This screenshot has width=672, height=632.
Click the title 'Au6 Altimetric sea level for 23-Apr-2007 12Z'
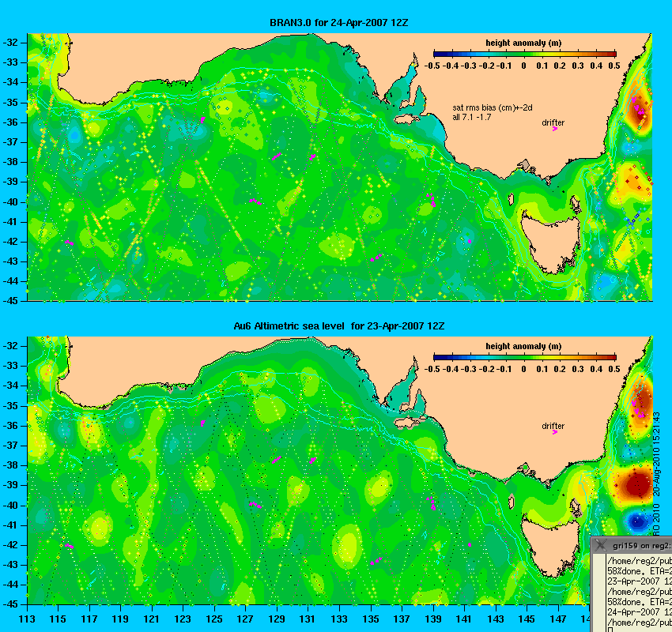pyautogui.click(x=338, y=325)
